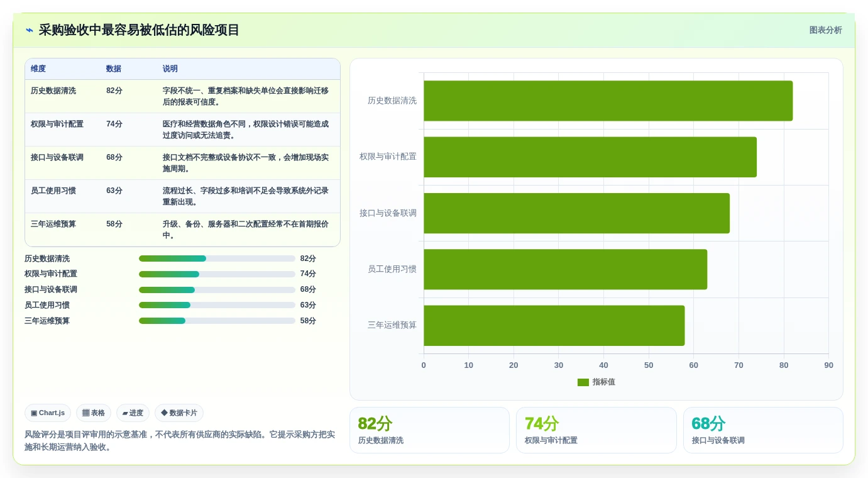Viewport: 868px width, 478px height.
Task: Click the 数据 column header
Action: pos(114,69)
